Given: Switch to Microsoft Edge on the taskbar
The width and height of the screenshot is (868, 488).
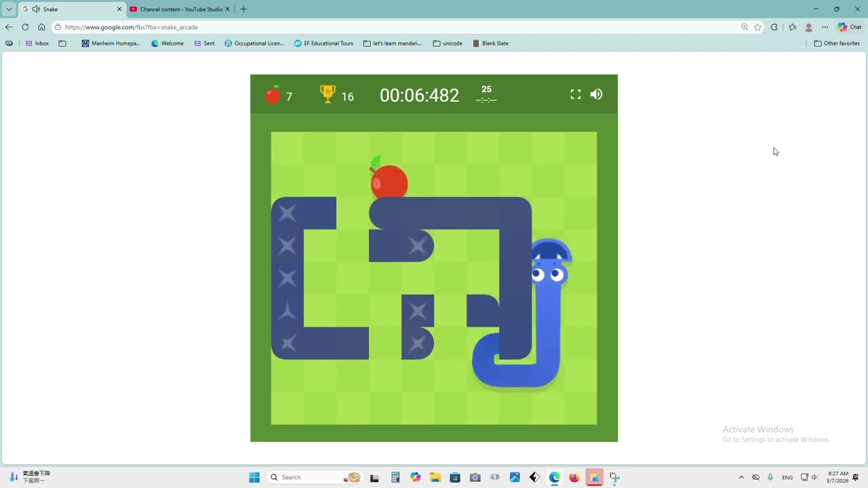Looking at the screenshot, I should [555, 477].
